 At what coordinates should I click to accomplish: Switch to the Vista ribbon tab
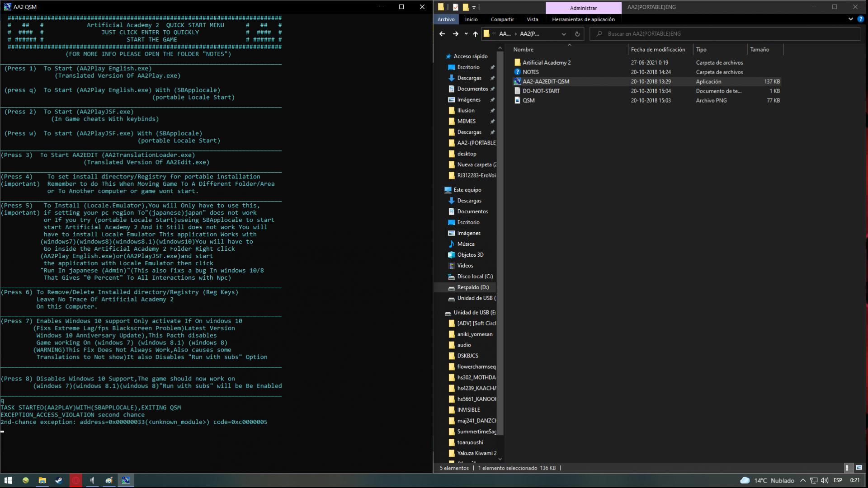click(533, 19)
